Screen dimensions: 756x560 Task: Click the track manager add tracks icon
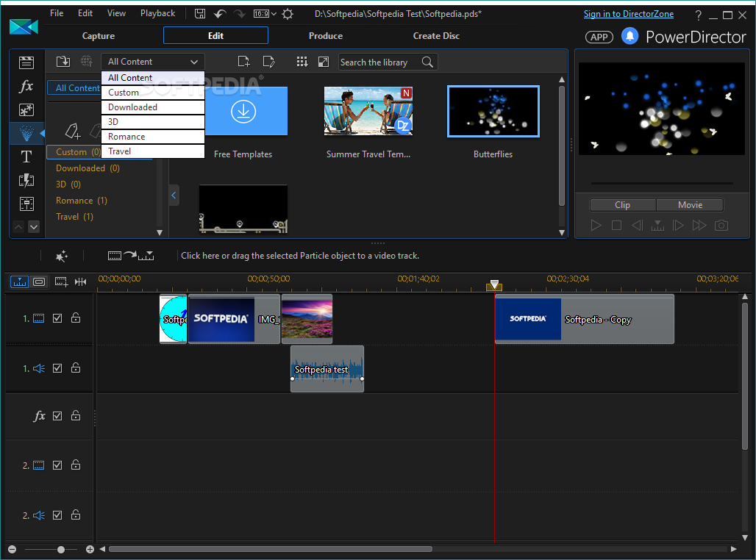61,281
